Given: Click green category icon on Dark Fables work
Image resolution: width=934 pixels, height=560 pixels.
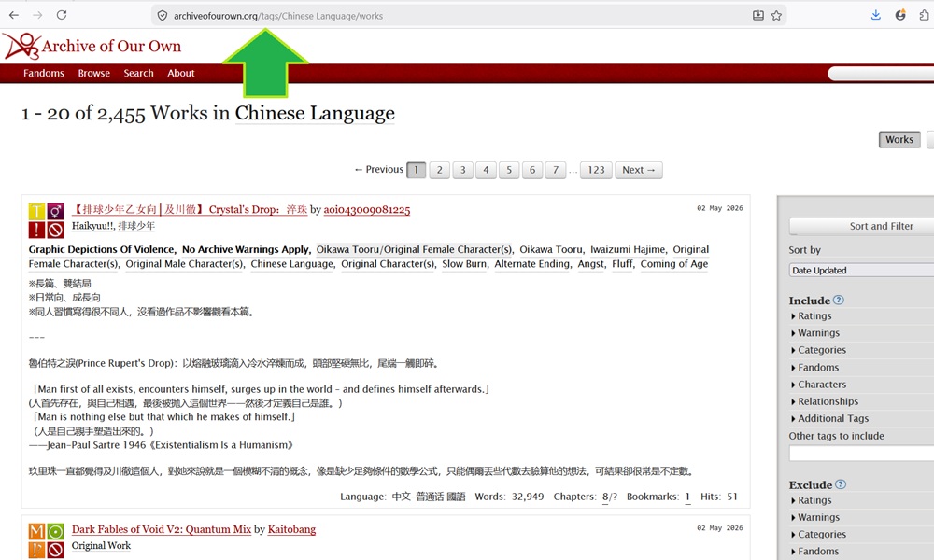Looking at the screenshot, I should click(55, 531).
